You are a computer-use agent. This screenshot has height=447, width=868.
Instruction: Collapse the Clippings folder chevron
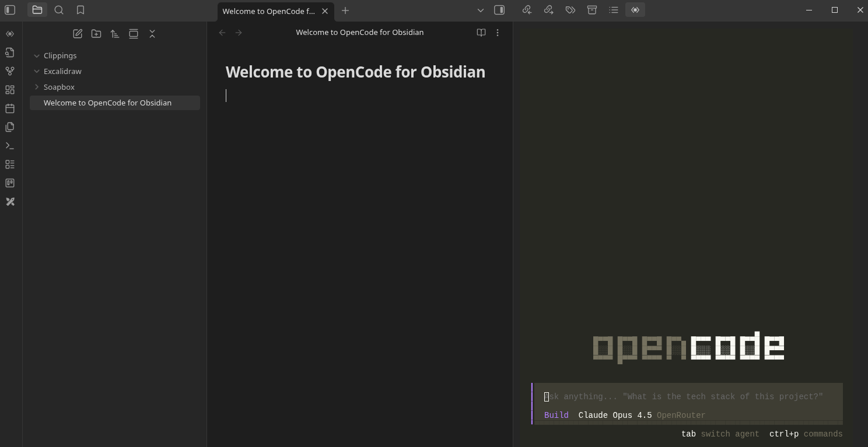point(37,55)
